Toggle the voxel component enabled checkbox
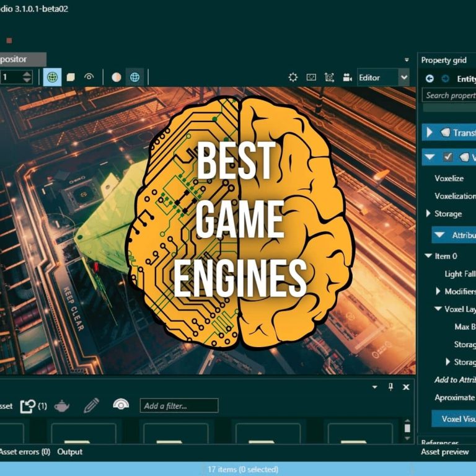This screenshot has width=476, height=476. pyautogui.click(x=447, y=157)
